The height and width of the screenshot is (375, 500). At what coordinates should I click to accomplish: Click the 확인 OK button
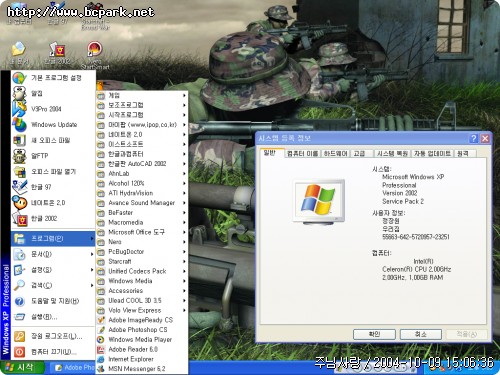(x=374, y=334)
